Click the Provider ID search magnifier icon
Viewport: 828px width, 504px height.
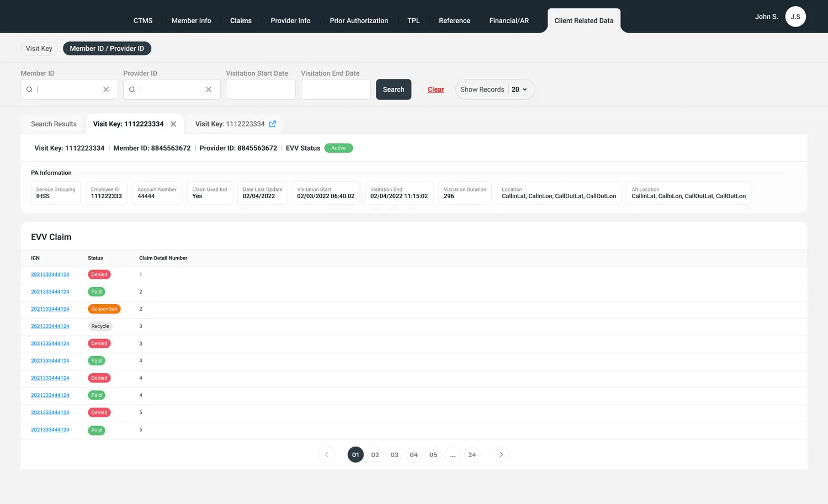pos(132,89)
